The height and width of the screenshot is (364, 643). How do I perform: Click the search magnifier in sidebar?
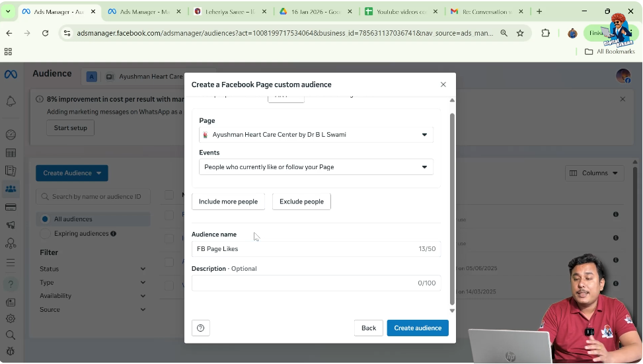coord(11,335)
